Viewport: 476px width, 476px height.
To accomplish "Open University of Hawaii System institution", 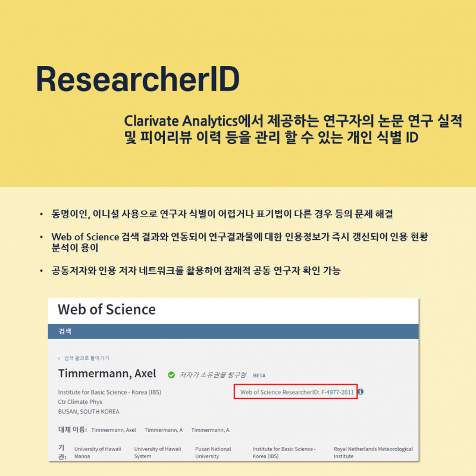I will pyautogui.click(x=158, y=452).
